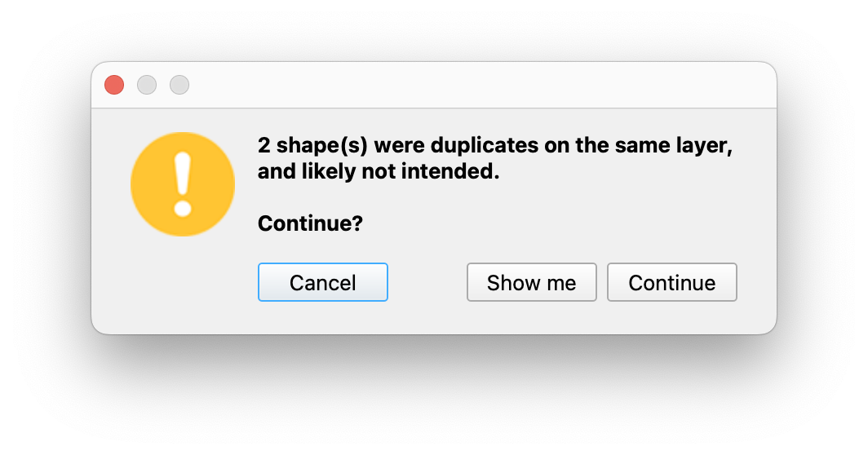Click the blue-outlined default Cancel button
This screenshot has width=868, height=455.
tap(323, 282)
